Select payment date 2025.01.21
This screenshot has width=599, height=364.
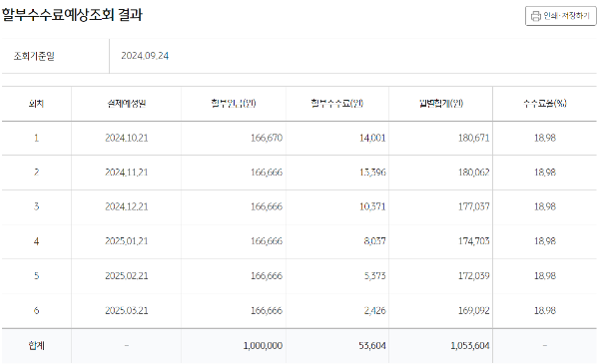(127, 241)
